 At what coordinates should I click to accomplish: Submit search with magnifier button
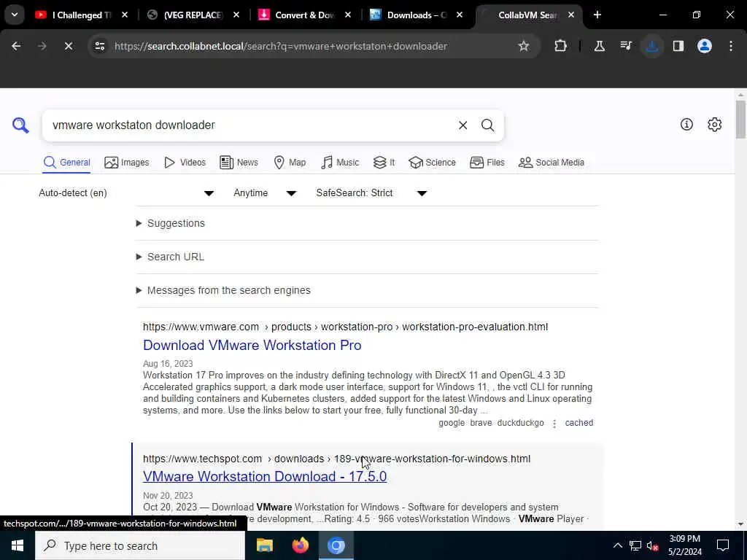pyautogui.click(x=487, y=125)
